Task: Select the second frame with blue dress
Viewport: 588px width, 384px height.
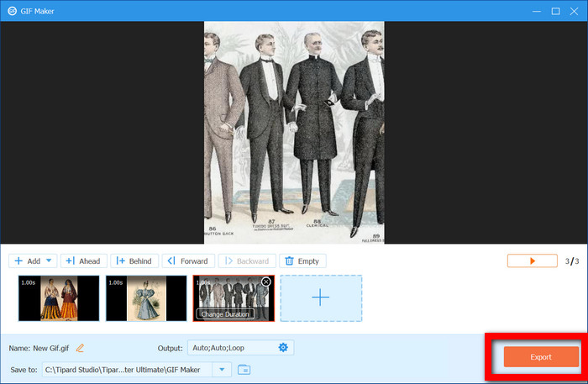Action: pyautogui.click(x=146, y=298)
